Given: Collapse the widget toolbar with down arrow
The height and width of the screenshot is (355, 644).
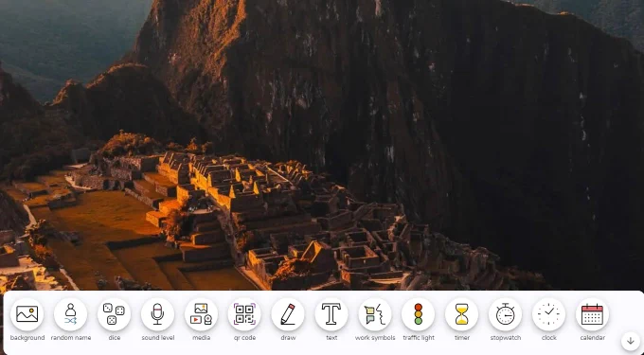Looking at the screenshot, I should (x=631, y=341).
